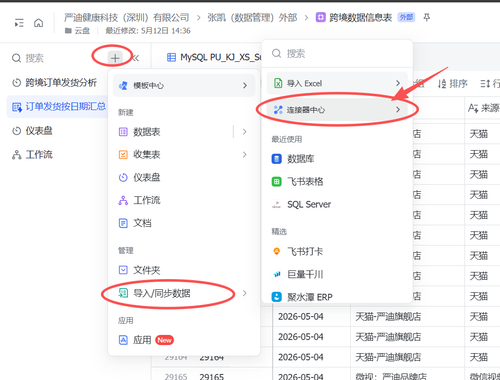Click 严迪健康科技 company breadcrumb link
Image resolution: width=500 pixels, height=380 pixels.
tap(127, 17)
